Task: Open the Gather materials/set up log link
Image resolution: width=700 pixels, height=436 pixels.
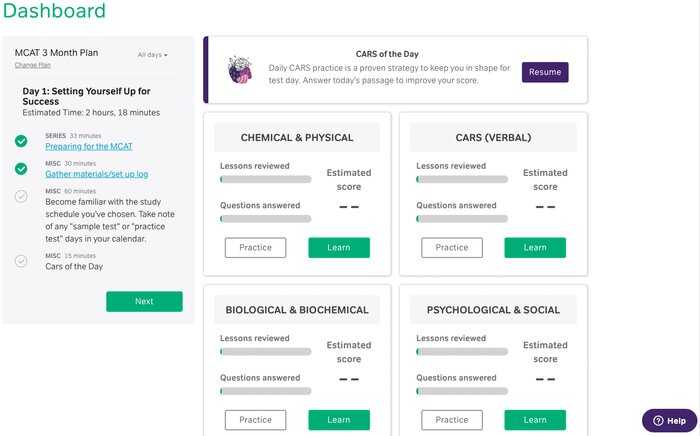Action: [x=96, y=174]
